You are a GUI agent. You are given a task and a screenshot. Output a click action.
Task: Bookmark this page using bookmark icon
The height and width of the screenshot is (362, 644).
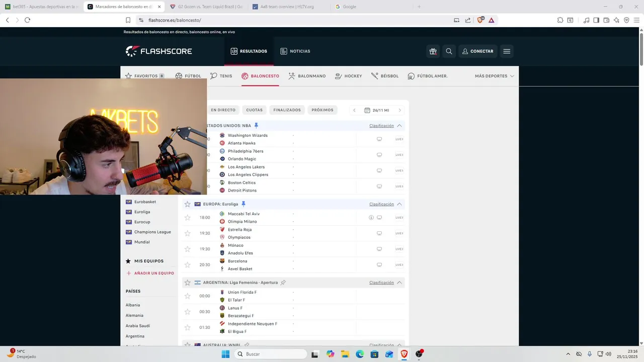(x=128, y=20)
